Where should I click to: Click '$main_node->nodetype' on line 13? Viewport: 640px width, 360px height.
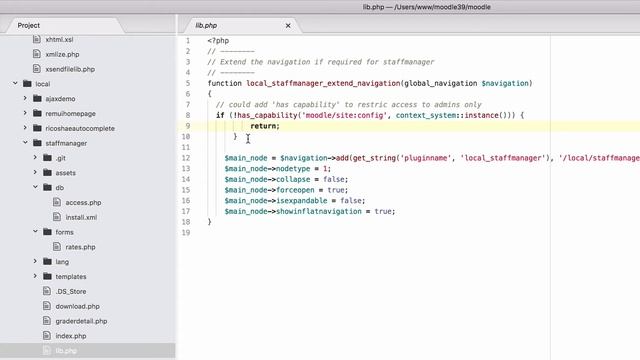[x=267, y=169]
